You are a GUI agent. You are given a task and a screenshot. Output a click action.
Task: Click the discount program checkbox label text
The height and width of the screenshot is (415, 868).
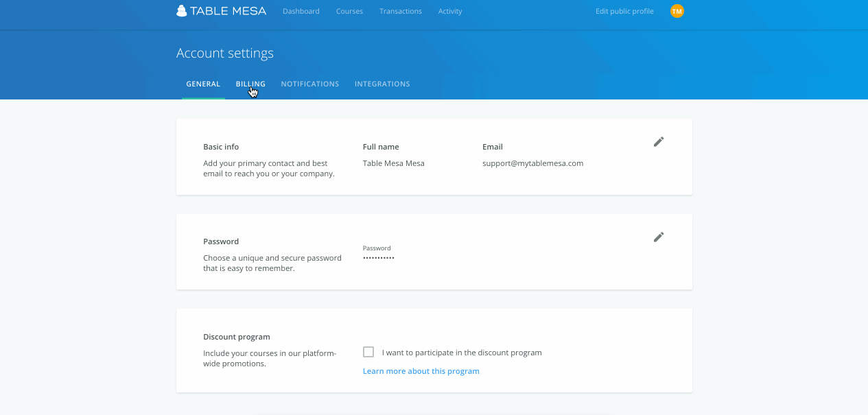tap(462, 353)
